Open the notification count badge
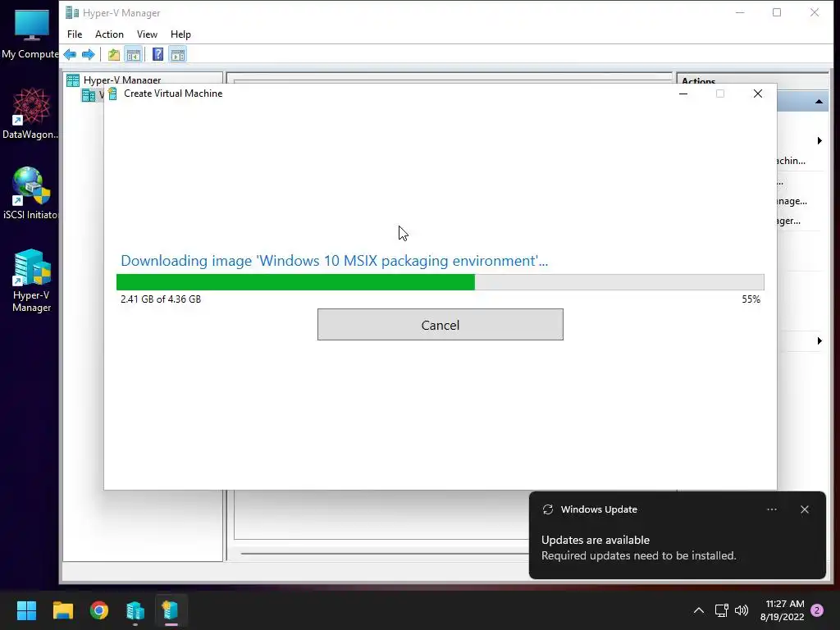Image resolution: width=840 pixels, height=630 pixels. [817, 610]
